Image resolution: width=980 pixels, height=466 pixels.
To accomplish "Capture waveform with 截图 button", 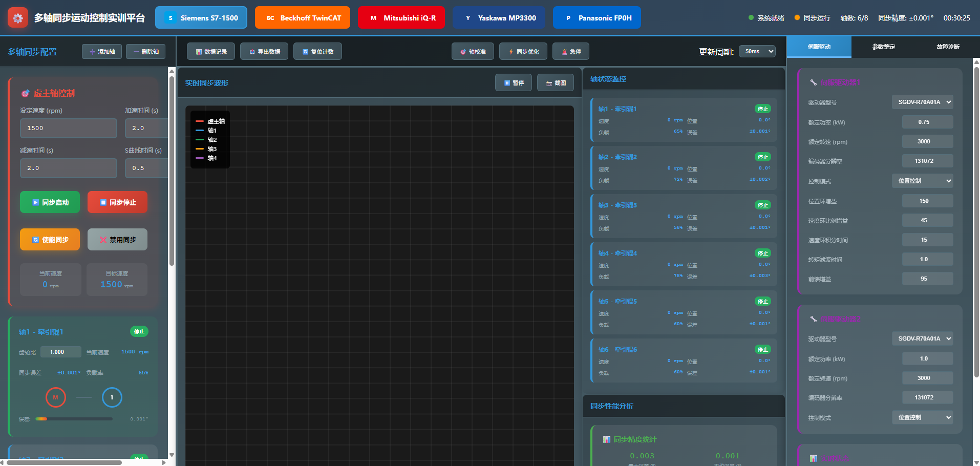I will pos(556,83).
